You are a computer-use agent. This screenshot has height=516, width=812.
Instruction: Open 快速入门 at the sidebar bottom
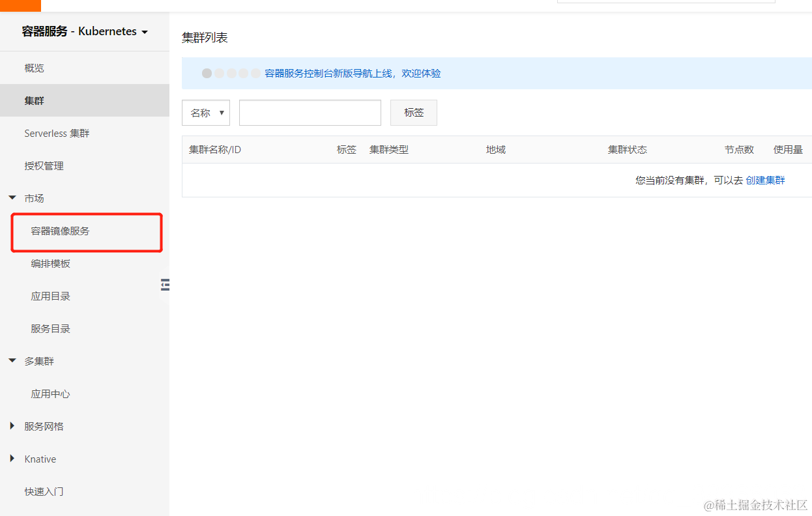pos(44,491)
